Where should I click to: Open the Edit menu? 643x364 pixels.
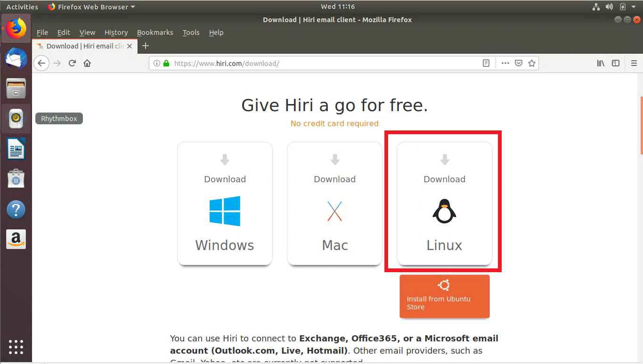(64, 32)
